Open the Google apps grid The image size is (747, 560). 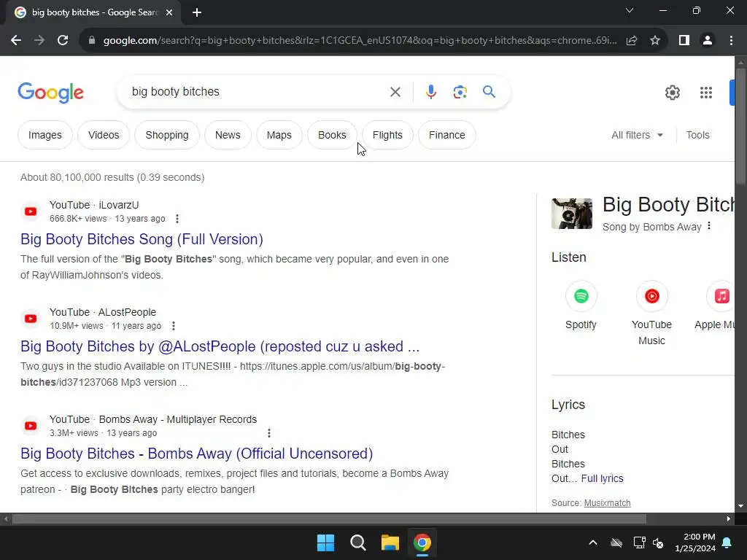pos(705,93)
